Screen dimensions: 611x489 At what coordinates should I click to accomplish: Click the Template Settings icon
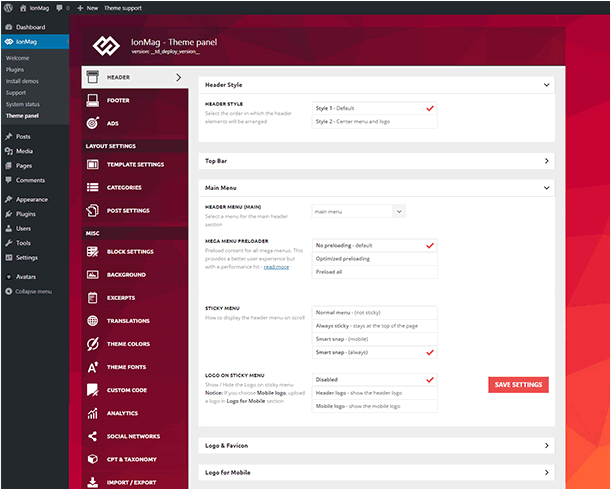point(93,164)
